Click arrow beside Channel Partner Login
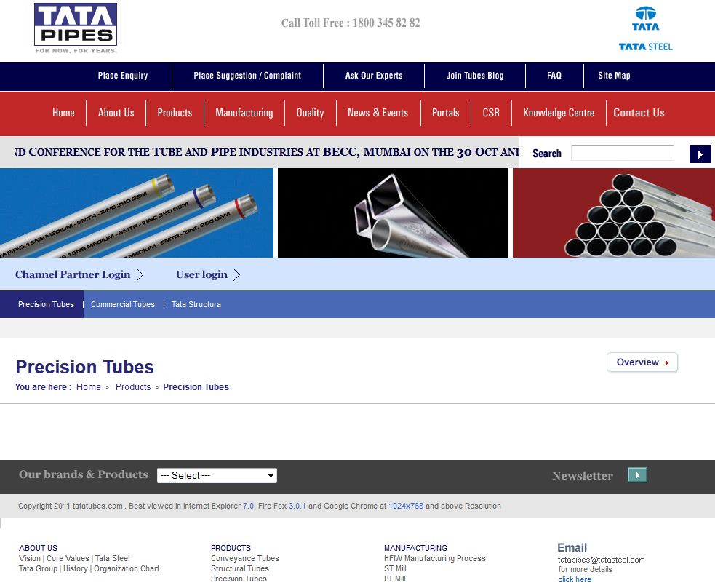 (140, 275)
